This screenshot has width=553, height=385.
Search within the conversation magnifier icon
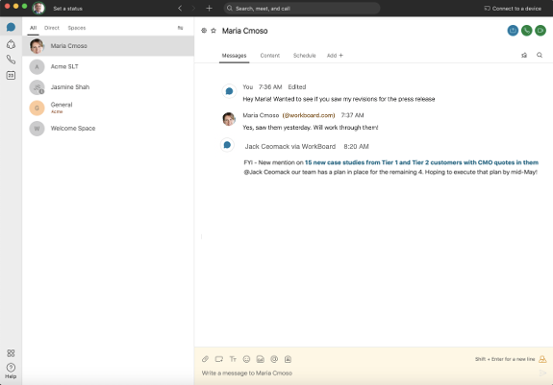click(x=540, y=55)
